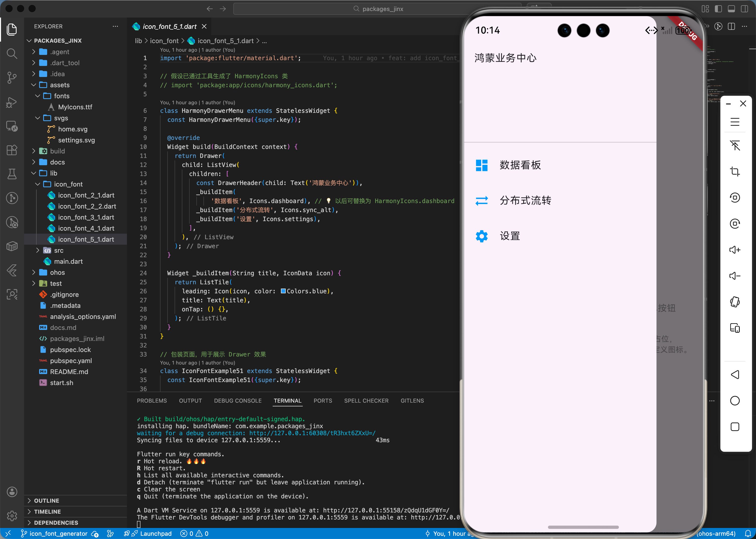
Task: Toggle primary side bar layout button
Action: [x=718, y=9]
